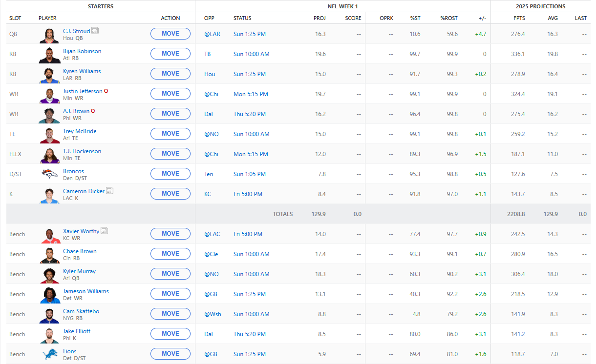Click KC opponent link for Cameron Dicker
This screenshot has height=364, width=596.
pyautogui.click(x=208, y=194)
